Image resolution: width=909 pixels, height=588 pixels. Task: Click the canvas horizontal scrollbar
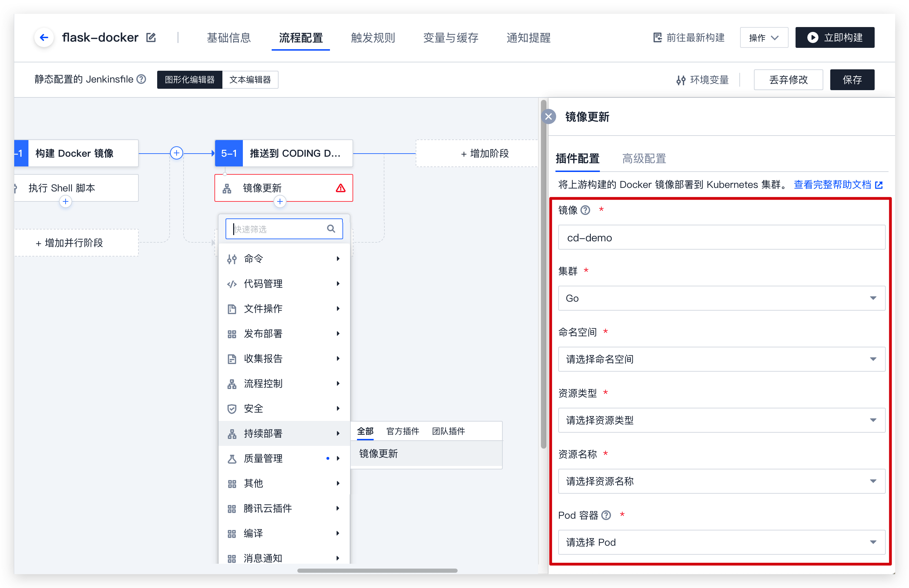pyautogui.click(x=377, y=570)
